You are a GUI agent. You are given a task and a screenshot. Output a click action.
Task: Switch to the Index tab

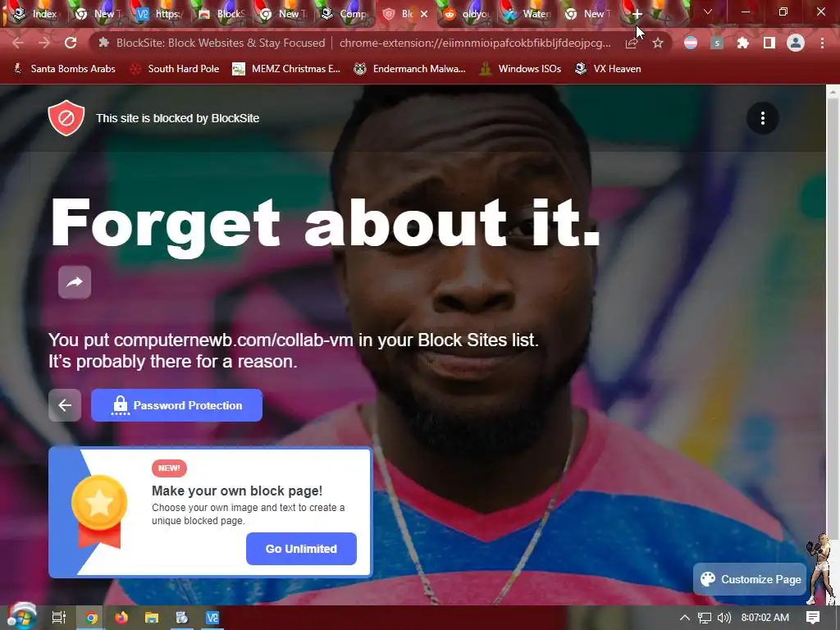(x=35, y=14)
